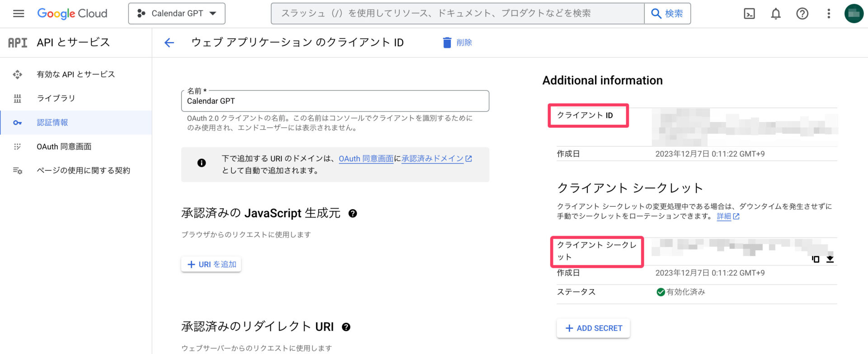Show help for 承認済みの JavaScript 生成元
This screenshot has width=868, height=354.
point(353,214)
